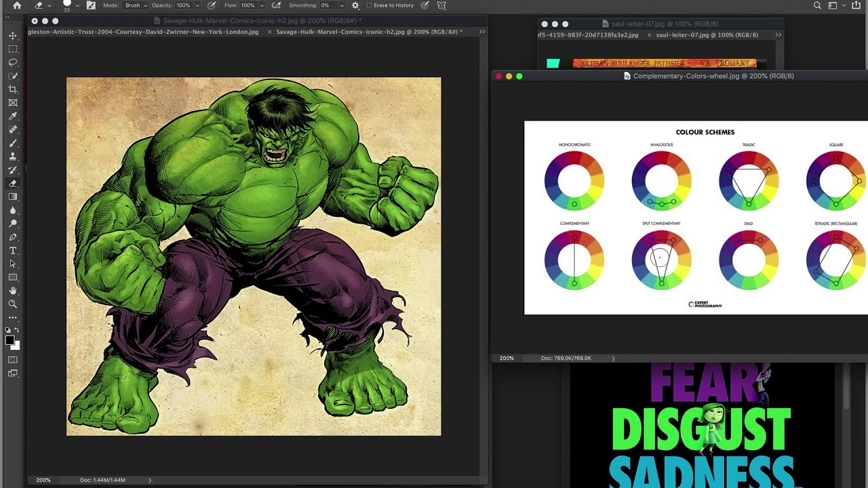Open the symmetry butterfly options
868x488 pixels.
pos(441,5)
